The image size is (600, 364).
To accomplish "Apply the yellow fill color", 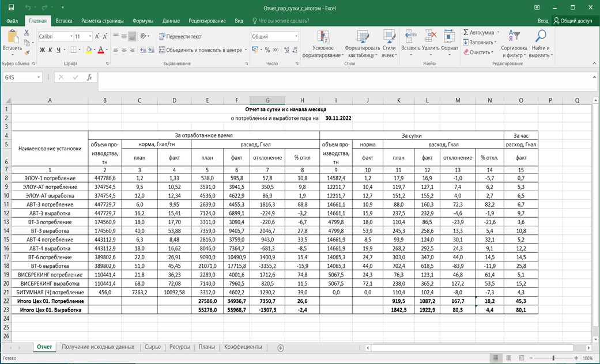I will (x=88, y=50).
